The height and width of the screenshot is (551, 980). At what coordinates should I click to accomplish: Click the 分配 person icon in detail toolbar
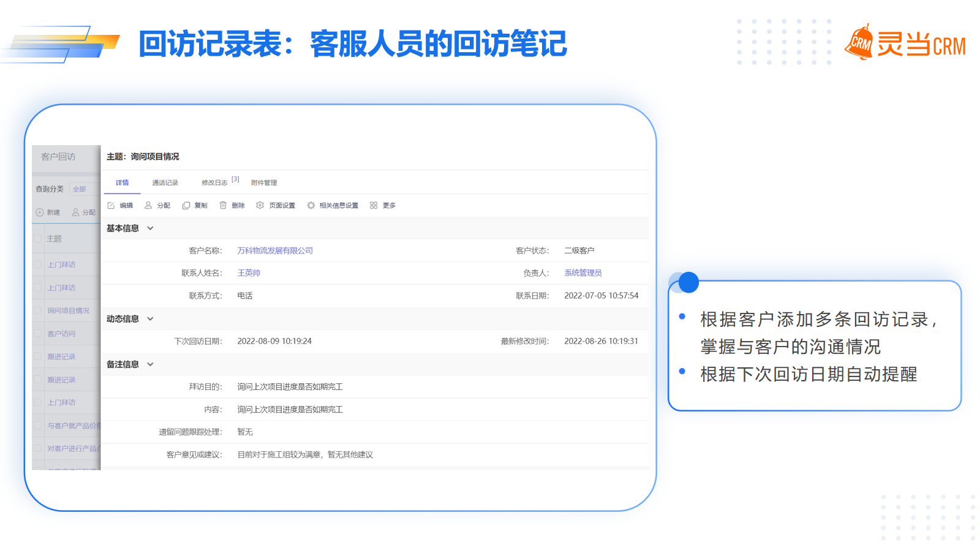tap(148, 206)
